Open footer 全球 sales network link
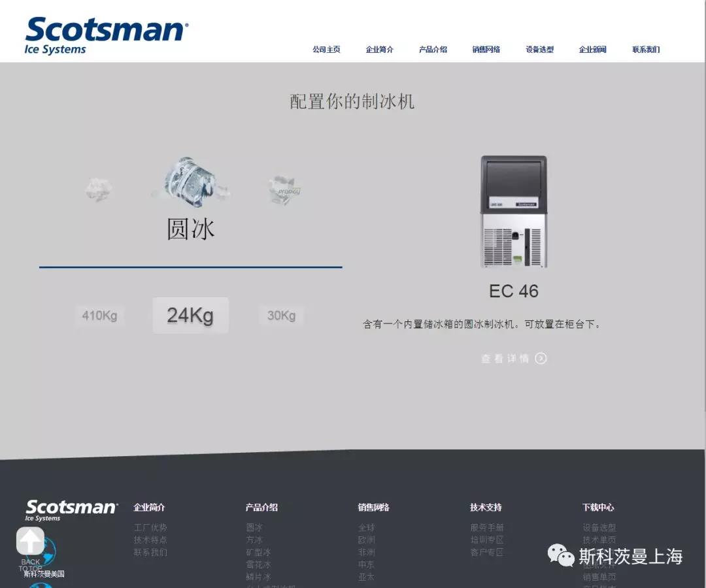Viewport: 706px width, 588px height. click(367, 527)
